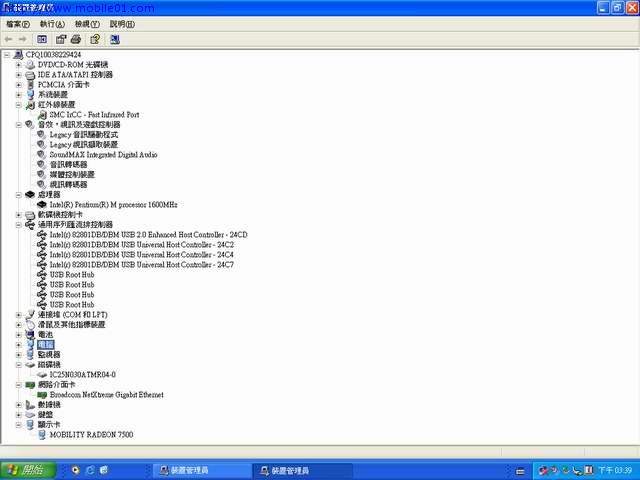This screenshot has height=480, width=640.
Task: Click the 開始 Start button
Action: (x=28, y=470)
